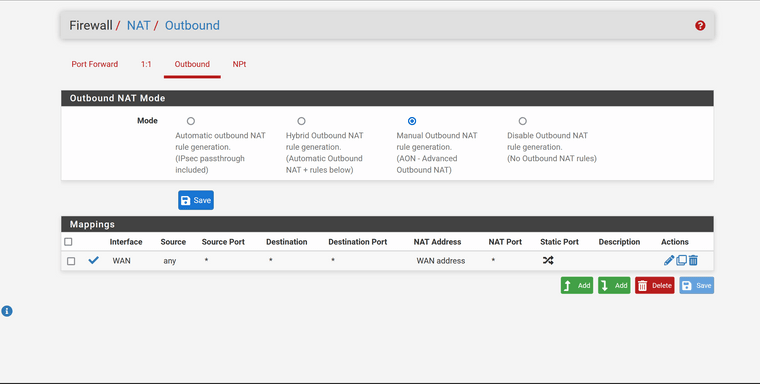This screenshot has width=760, height=384.
Task: Click the Interface column header
Action: (x=126, y=242)
